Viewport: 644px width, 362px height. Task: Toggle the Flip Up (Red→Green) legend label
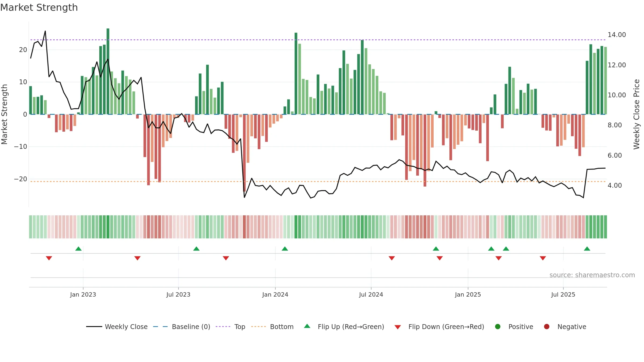coord(351,327)
